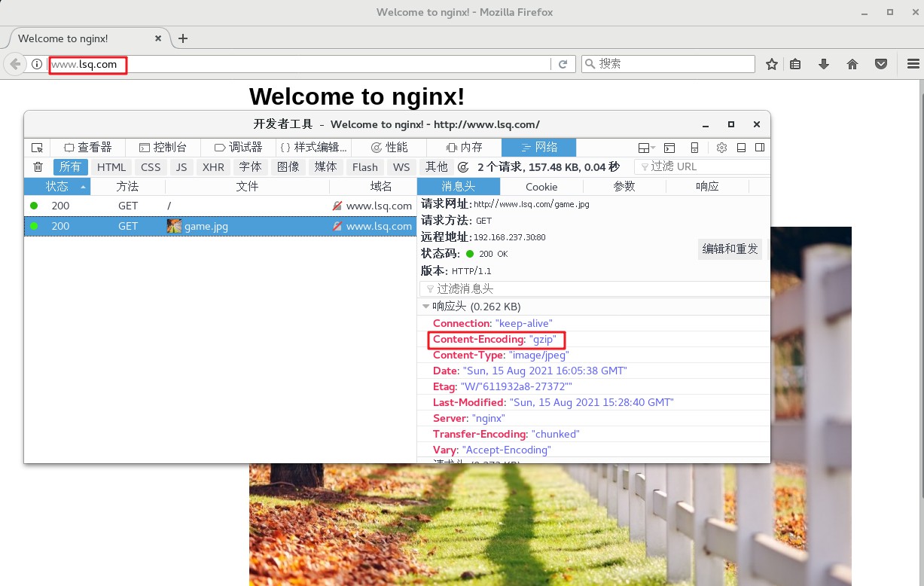This screenshot has width=924, height=586.
Task: Click the www.lsq.com address bar
Action: (x=300, y=65)
